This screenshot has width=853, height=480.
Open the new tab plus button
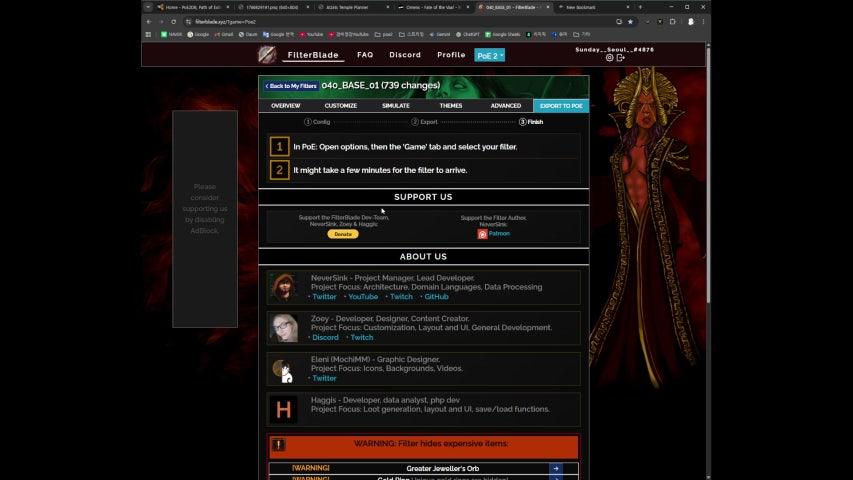click(x=640, y=7)
